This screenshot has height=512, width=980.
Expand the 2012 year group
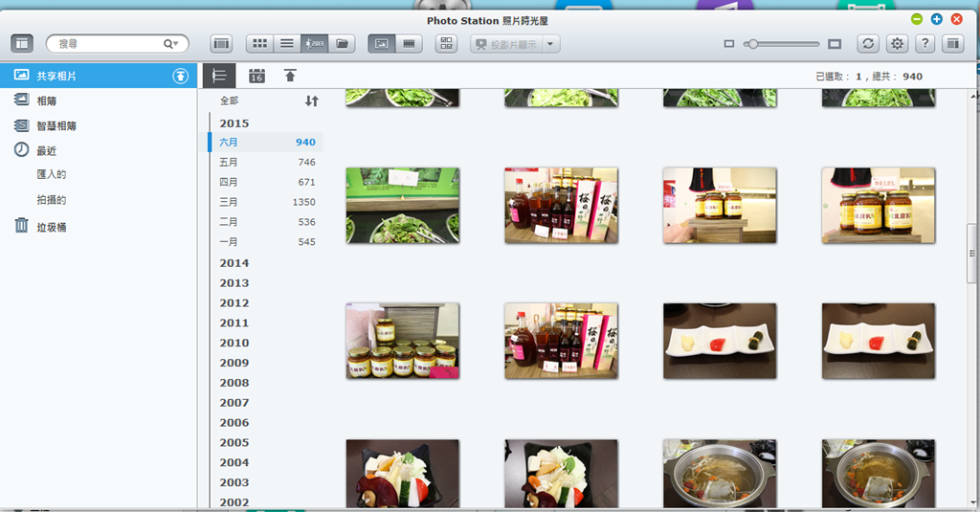click(x=234, y=303)
